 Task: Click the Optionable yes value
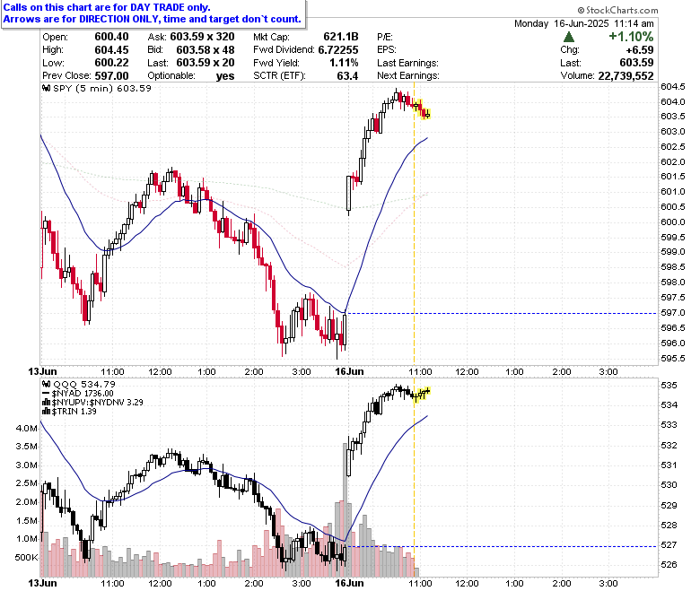[x=225, y=76]
